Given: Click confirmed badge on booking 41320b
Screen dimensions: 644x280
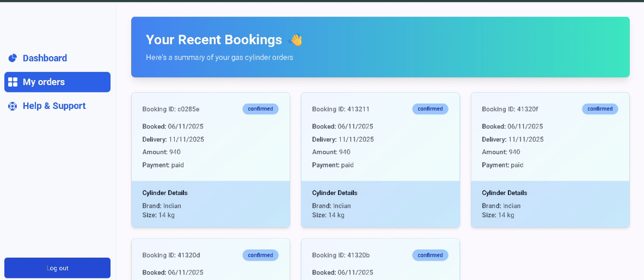Looking at the screenshot, I should coord(430,255).
